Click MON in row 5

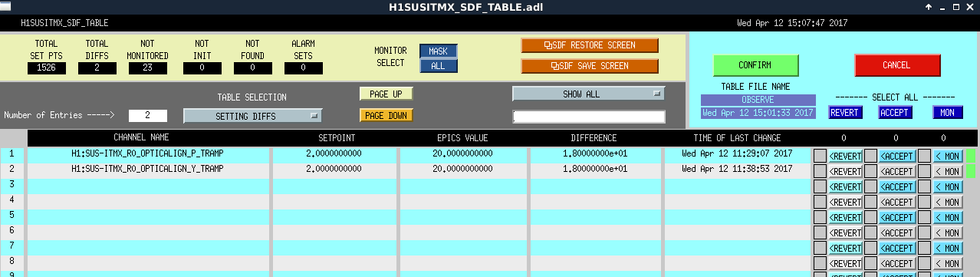948,217
